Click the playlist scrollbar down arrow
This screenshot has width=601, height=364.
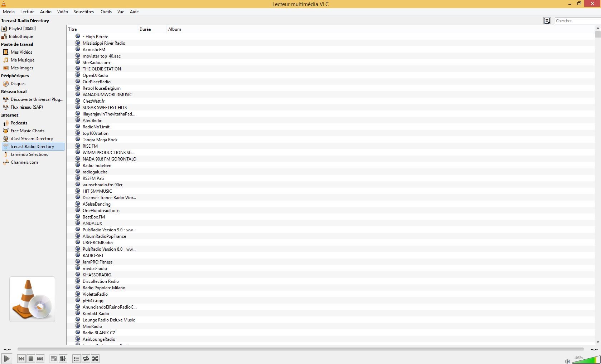[x=598, y=342]
